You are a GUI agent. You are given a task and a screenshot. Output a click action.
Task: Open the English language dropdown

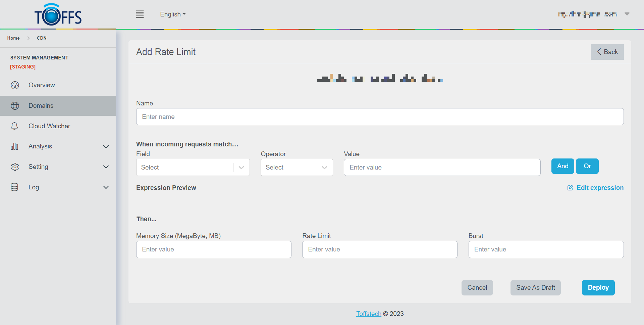(x=172, y=14)
